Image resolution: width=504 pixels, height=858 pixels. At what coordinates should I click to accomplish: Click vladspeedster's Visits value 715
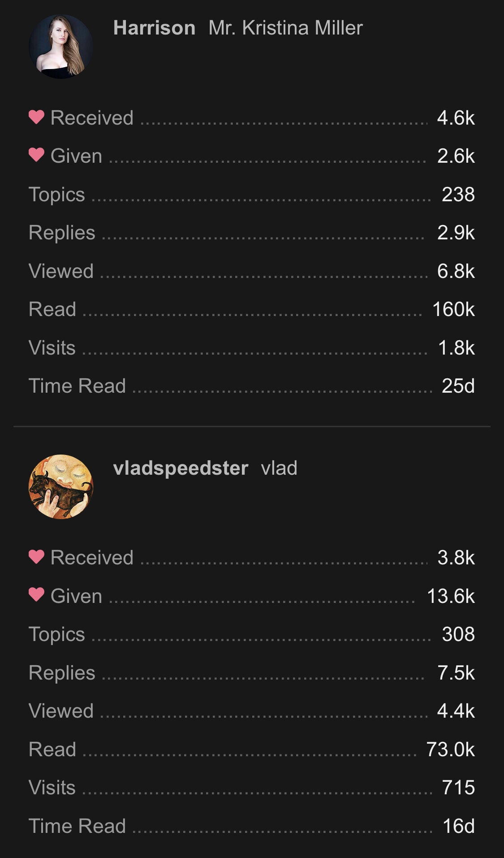click(x=458, y=788)
